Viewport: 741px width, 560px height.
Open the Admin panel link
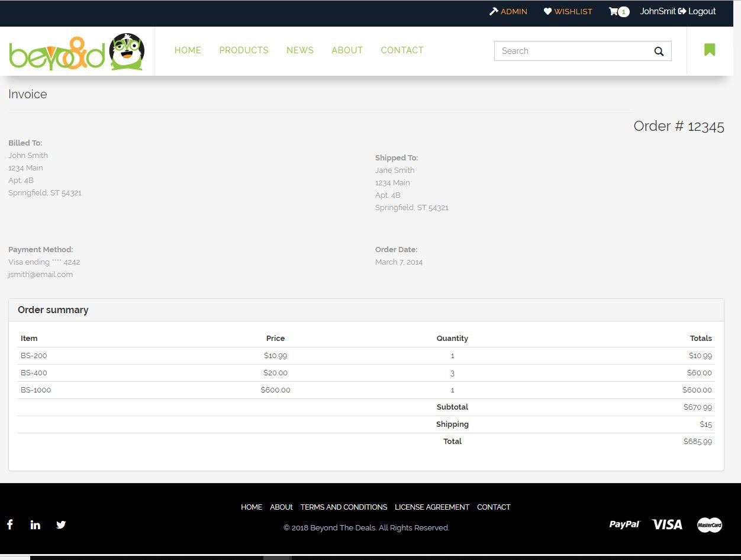pos(508,11)
